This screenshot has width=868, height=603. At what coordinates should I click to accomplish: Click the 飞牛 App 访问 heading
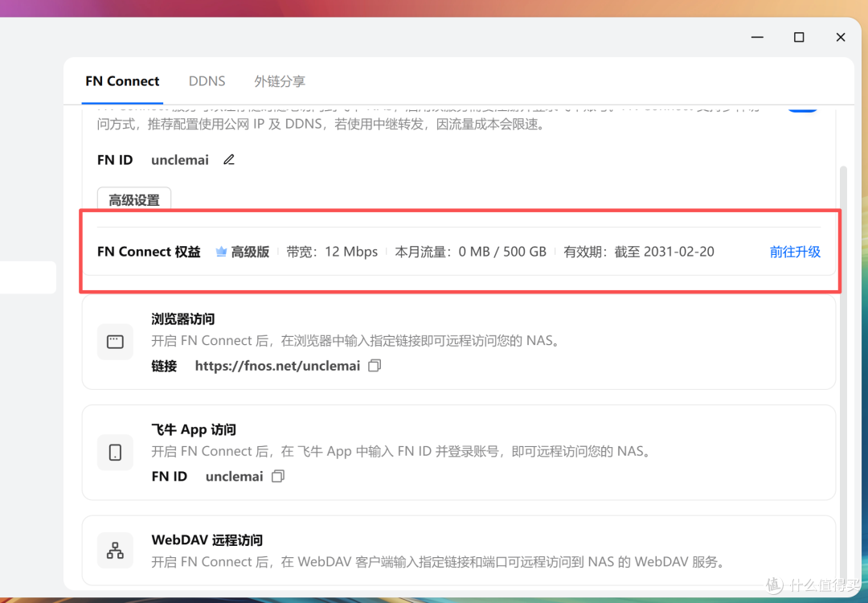click(x=194, y=429)
